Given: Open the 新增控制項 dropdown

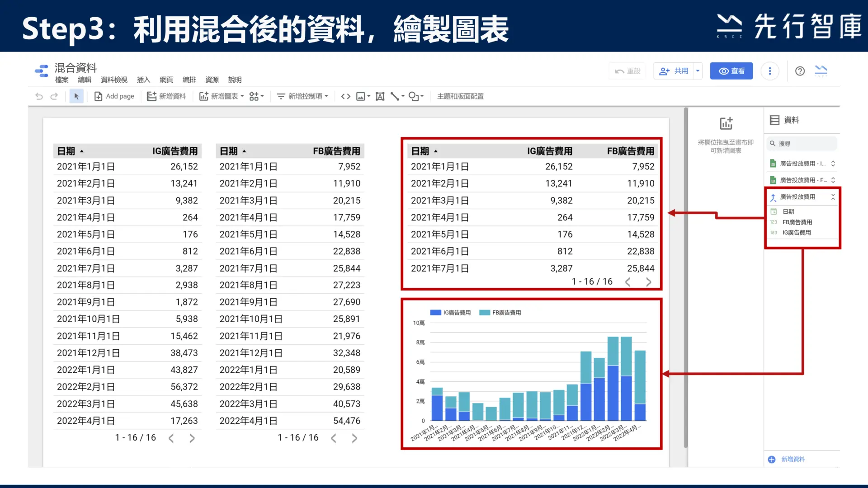Looking at the screenshot, I should (302, 96).
